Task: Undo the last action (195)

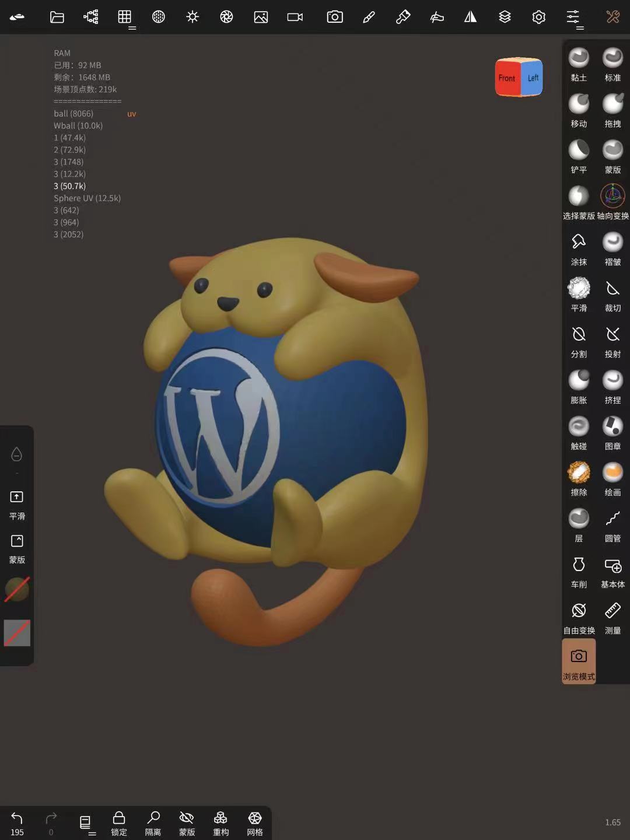Action: 17,822
